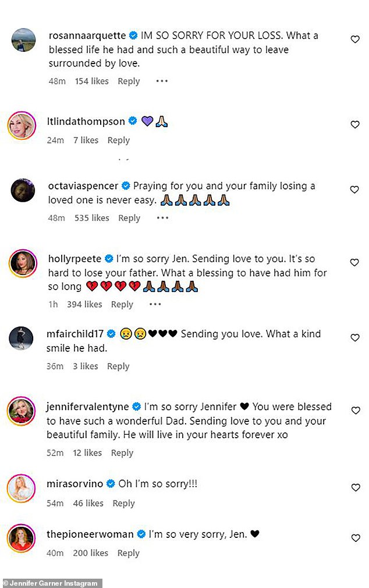View octaviaspencer's profile avatar
Viewport: 369px width, 588px height.
pyautogui.click(x=23, y=190)
